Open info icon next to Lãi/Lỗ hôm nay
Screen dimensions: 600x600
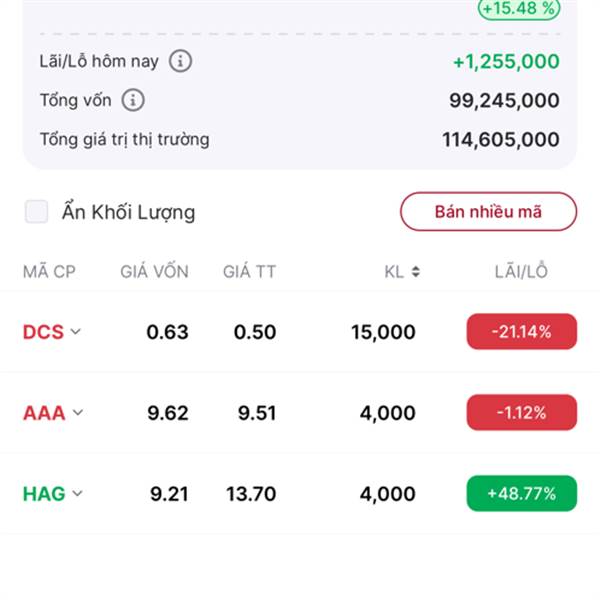tap(180, 61)
